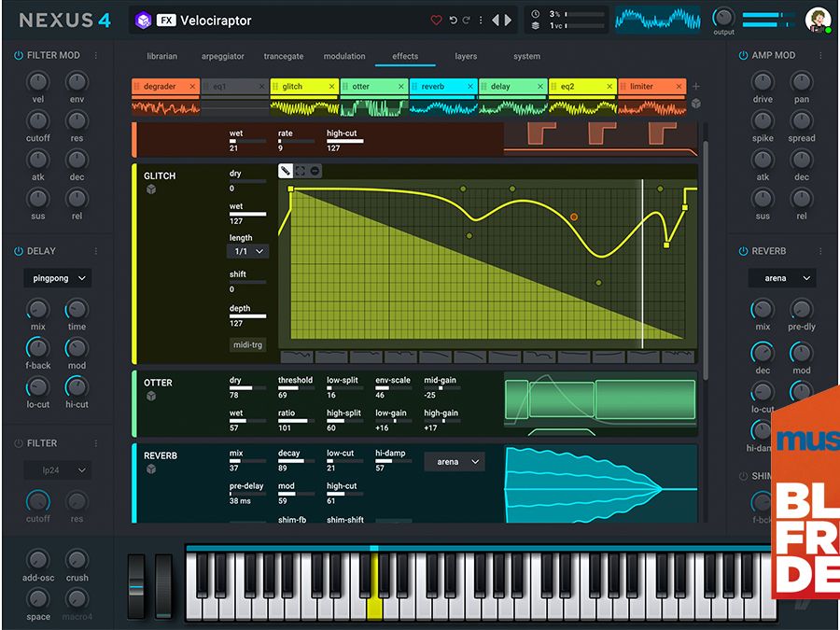The width and height of the screenshot is (840, 630).
Task: Click the undo arrow icon
Action: (454, 21)
